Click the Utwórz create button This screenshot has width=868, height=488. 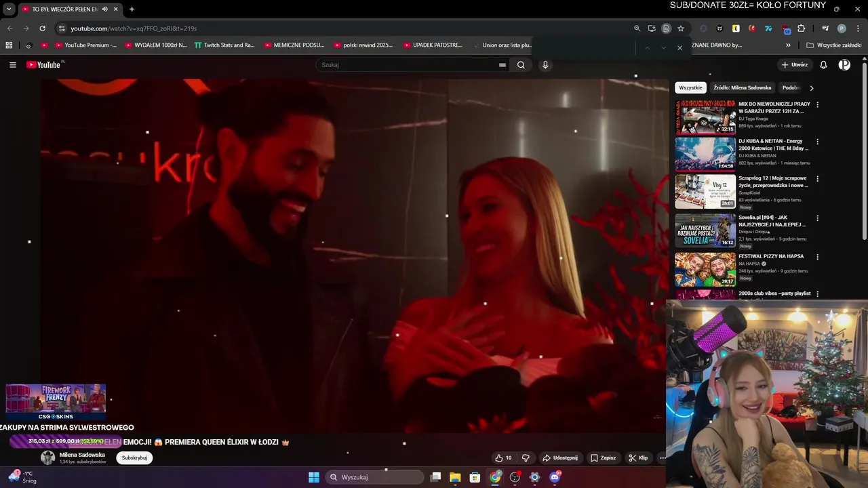(795, 65)
